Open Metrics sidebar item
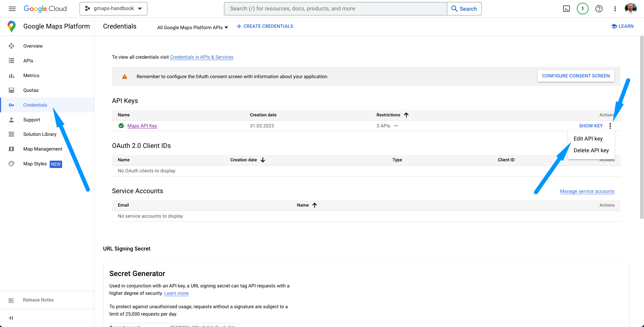 click(31, 75)
